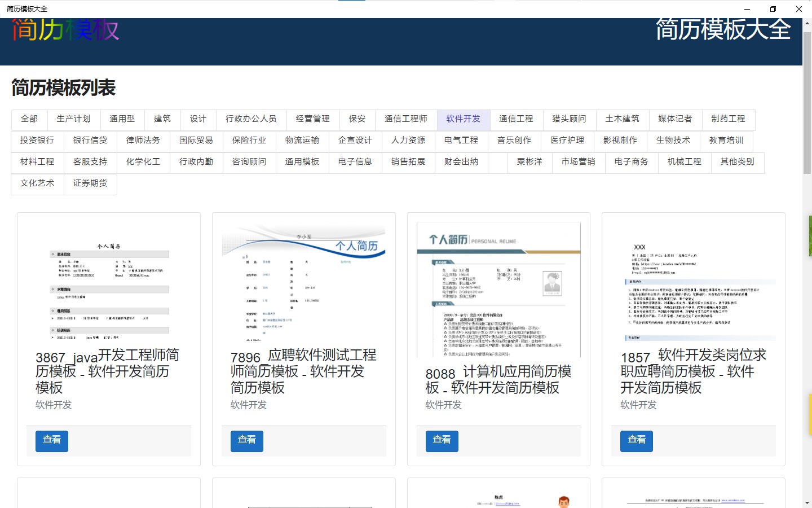This screenshot has width=812, height=508.
Task: Switch to the 人力资源 category
Action: 408,141
